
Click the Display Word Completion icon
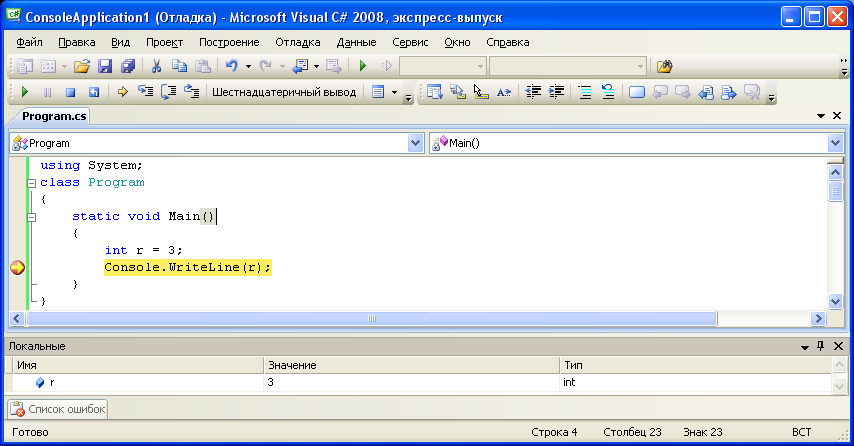point(504,92)
